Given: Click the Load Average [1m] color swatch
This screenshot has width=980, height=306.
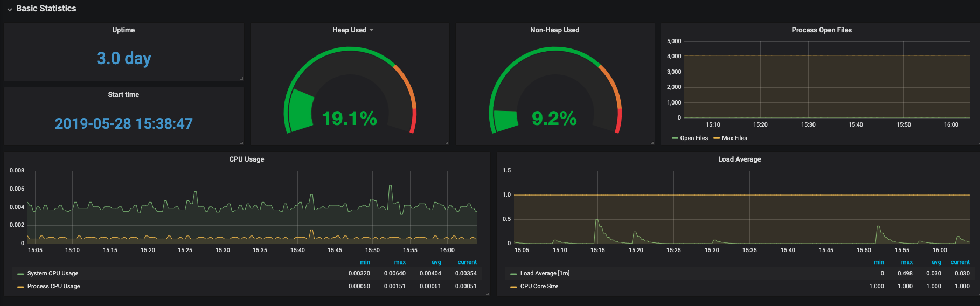Looking at the screenshot, I should 513,274.
